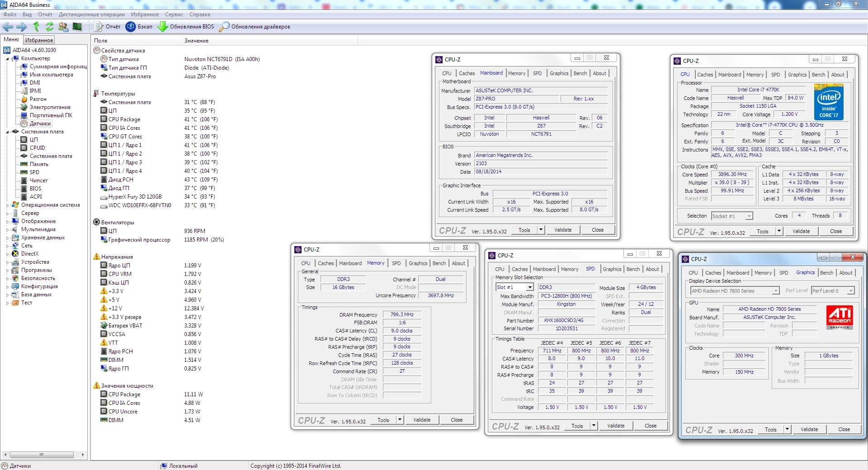The height and width of the screenshot is (470, 868).
Task: Collapse the Системная плата tree node
Action: click(7, 132)
